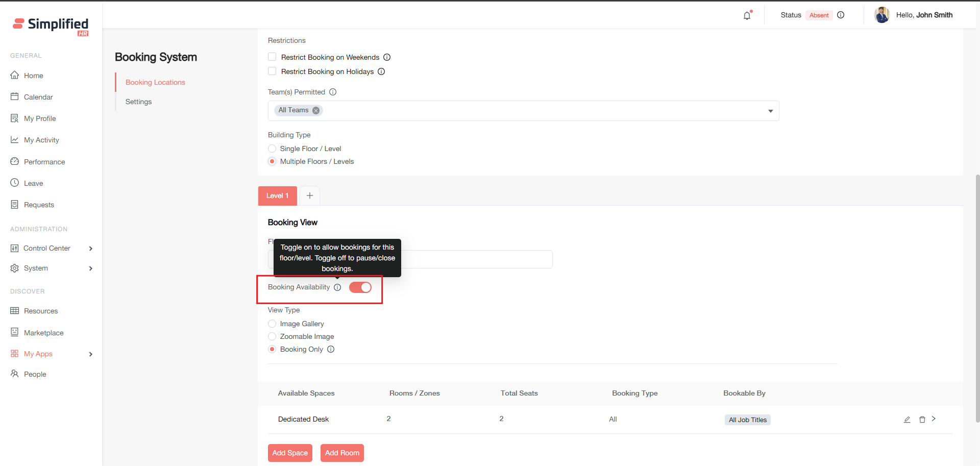980x466 pixels.
Task: Switch to the Level 1 tab
Action: click(x=277, y=196)
